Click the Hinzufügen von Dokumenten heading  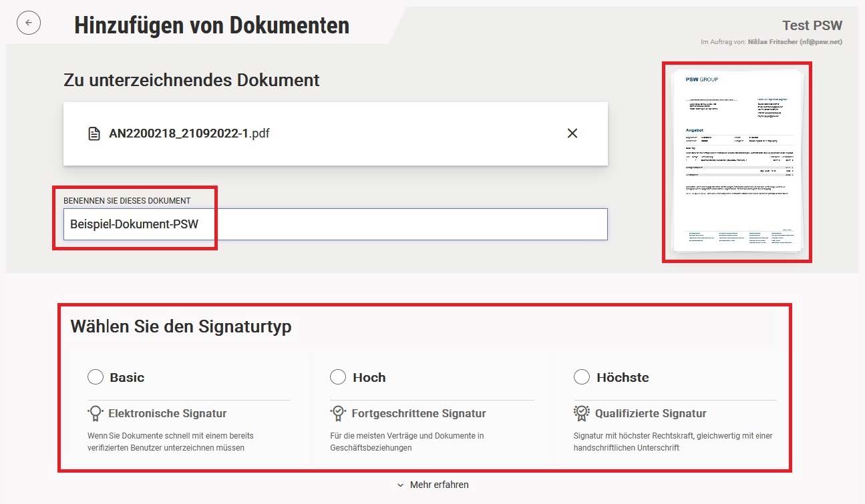[x=211, y=25]
